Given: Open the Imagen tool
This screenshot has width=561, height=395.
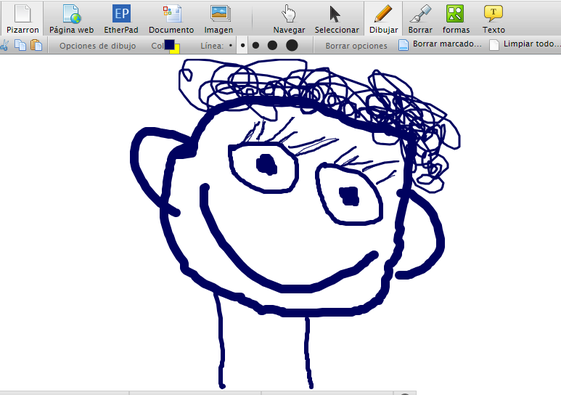Looking at the screenshot, I should pos(219,19).
